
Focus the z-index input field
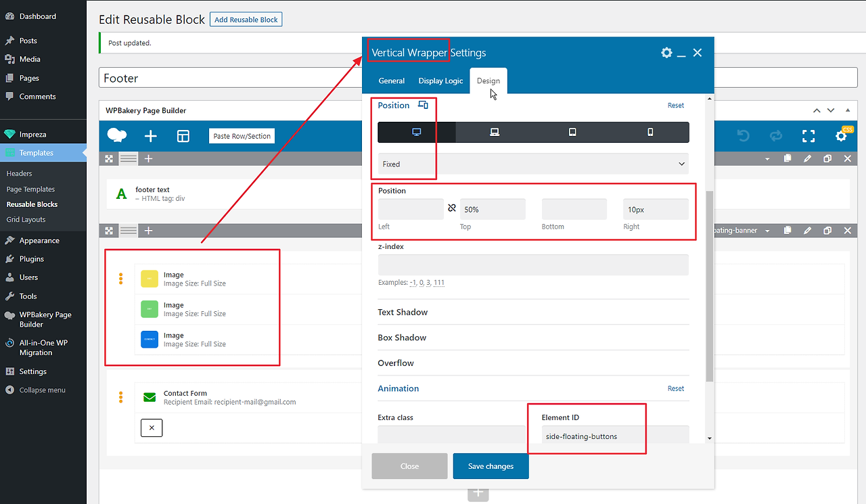(x=533, y=265)
